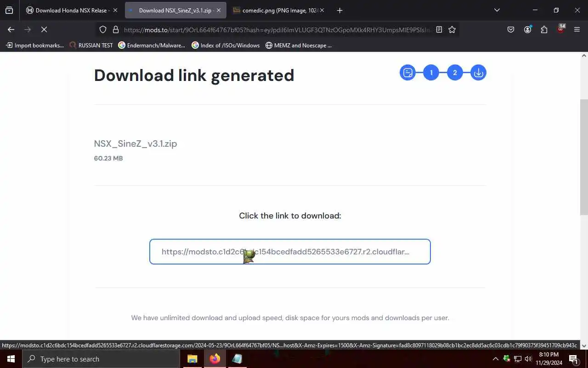588x368 pixels.
Task: Click green security tray icon
Action: pyautogui.click(x=507, y=359)
